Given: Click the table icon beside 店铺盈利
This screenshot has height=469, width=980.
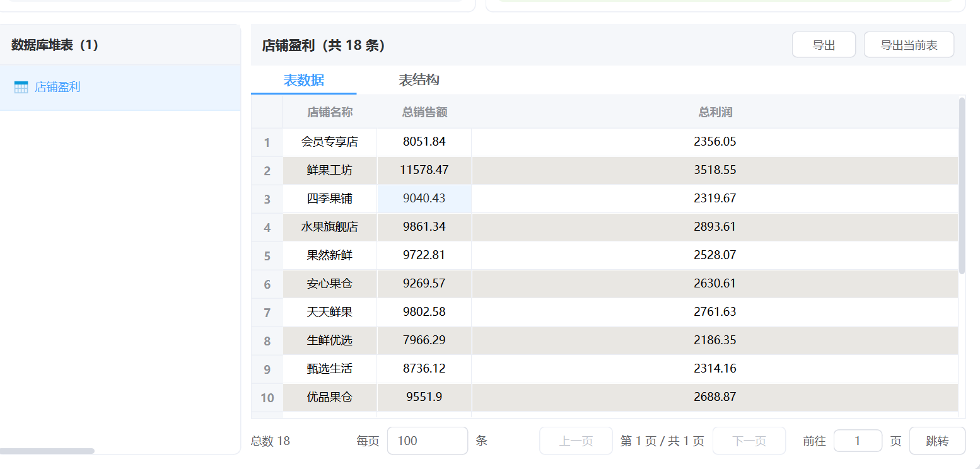Looking at the screenshot, I should click(21, 88).
